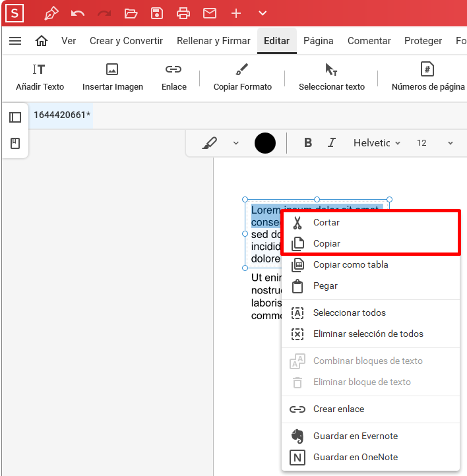This screenshot has height=476, width=467.
Task: Undo the last action
Action: coord(78,13)
